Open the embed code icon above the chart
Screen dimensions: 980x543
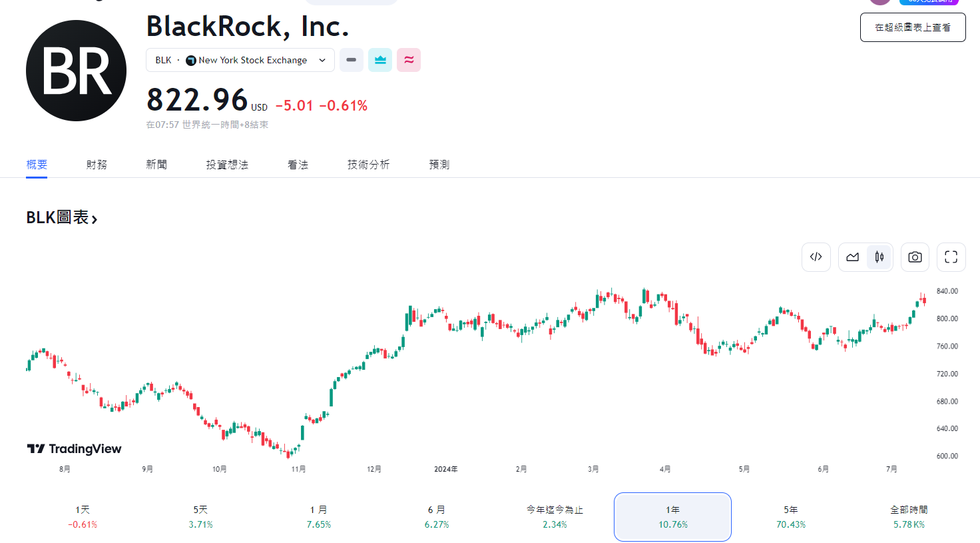(816, 257)
